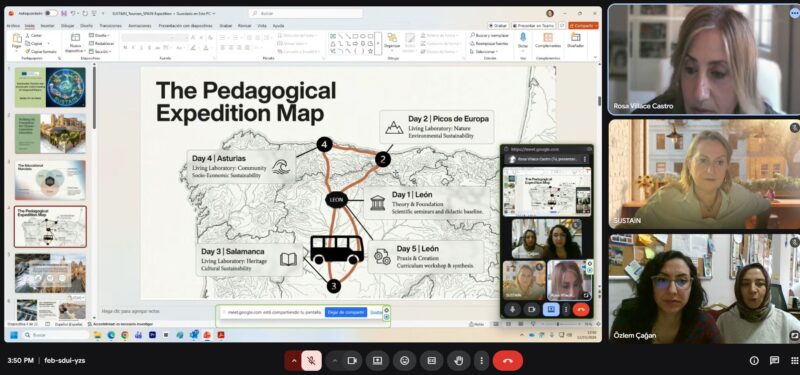The height and width of the screenshot is (375, 800).
Task: Open Meet more options menu
Action: pyautogui.click(x=481, y=360)
